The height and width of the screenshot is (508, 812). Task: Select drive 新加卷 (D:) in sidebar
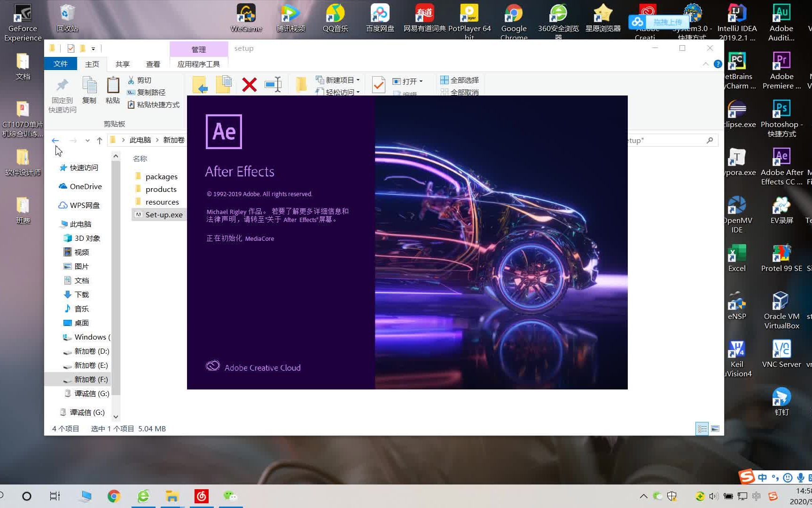(86, 351)
